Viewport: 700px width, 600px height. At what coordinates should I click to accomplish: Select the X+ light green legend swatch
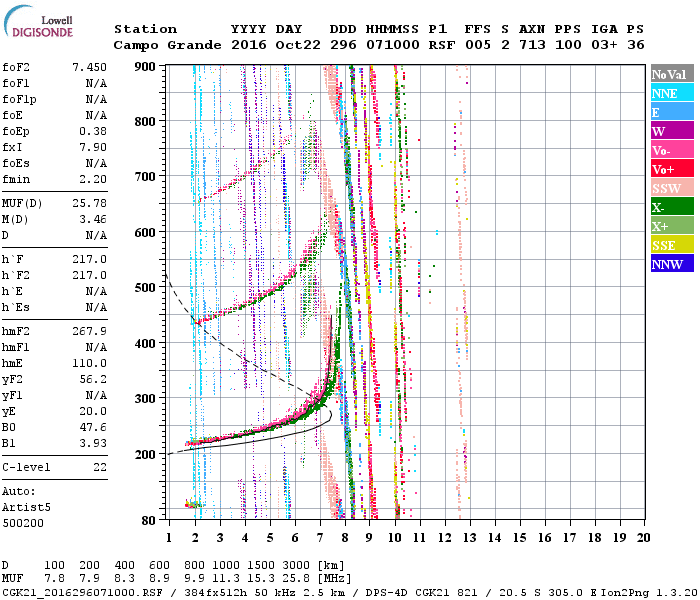point(672,225)
